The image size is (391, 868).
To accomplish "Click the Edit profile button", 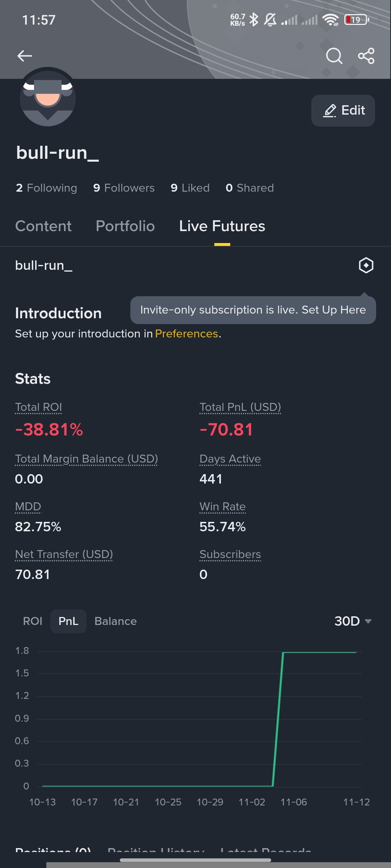I will (x=343, y=110).
